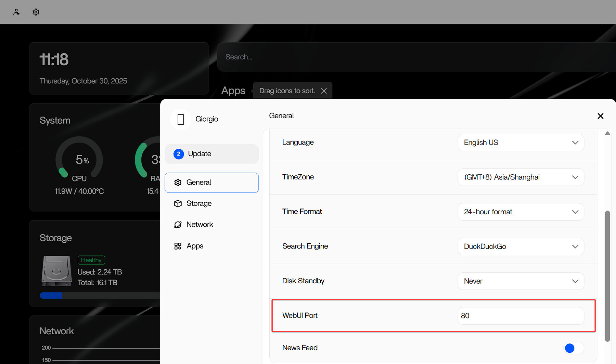
Task: Open the Time Format dropdown
Action: (521, 212)
